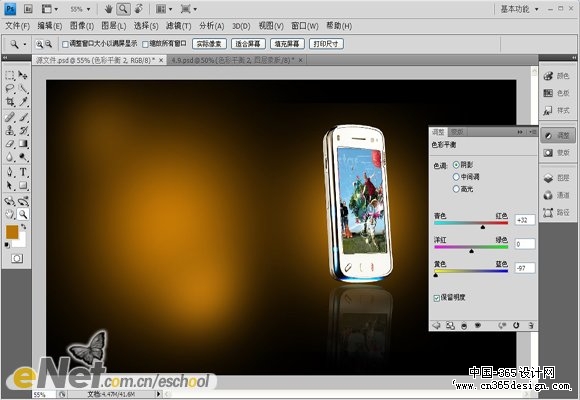Screen dimensions: 580x400
Task: Choose the Pen tool
Action: click(10, 172)
